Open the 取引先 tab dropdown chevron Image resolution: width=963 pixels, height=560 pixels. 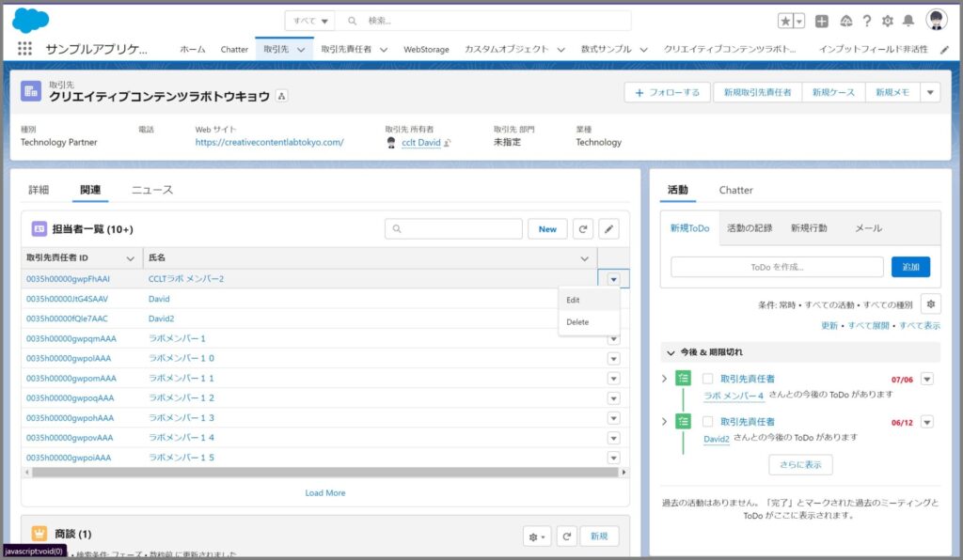(x=301, y=49)
